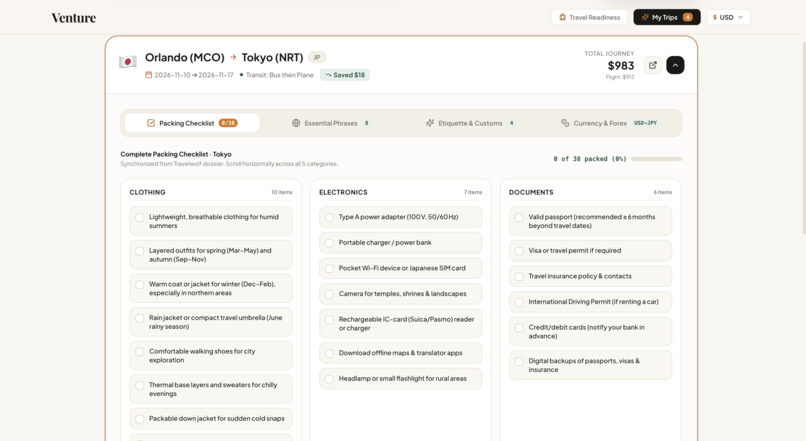Click the Orlando (MCO) origin title
Image resolution: width=806 pixels, height=441 pixels.
tap(185, 57)
